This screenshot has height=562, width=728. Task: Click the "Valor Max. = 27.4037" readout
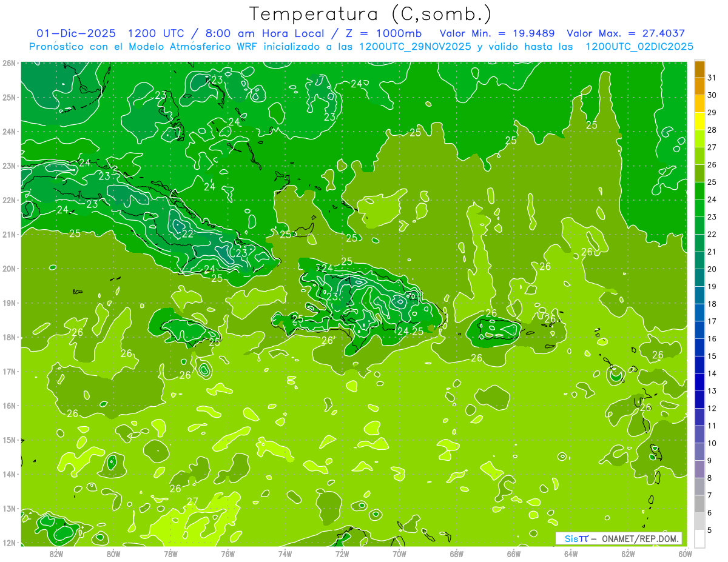626,33
